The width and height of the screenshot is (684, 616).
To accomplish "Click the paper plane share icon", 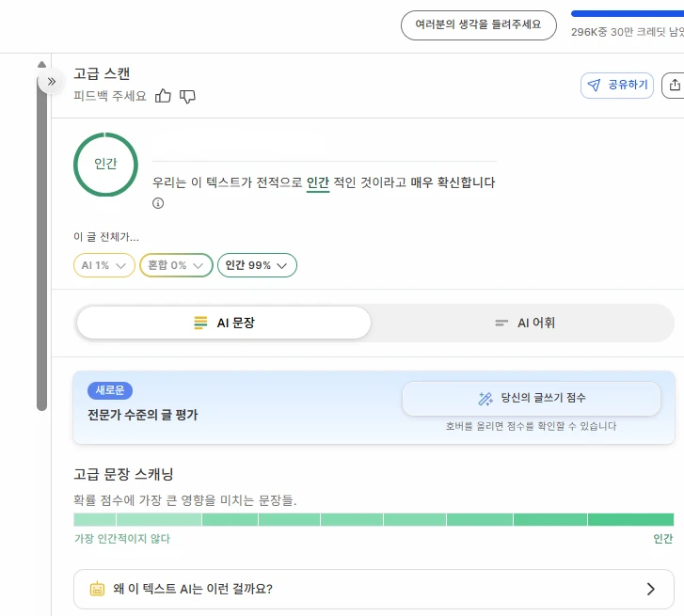I will (594, 85).
